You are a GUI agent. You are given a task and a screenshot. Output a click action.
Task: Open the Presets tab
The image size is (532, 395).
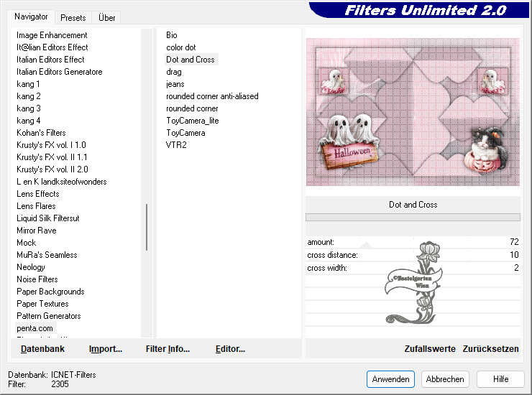point(73,18)
